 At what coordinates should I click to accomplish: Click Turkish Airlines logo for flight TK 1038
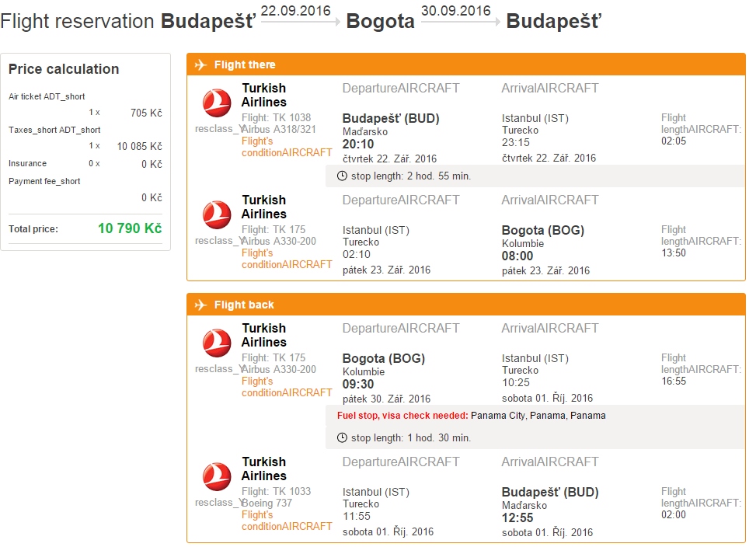(x=217, y=103)
